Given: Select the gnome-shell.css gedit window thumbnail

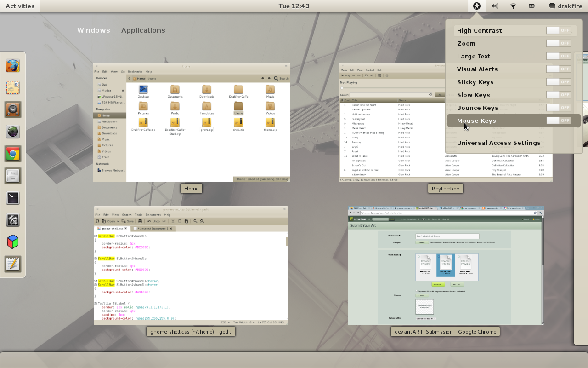Looking at the screenshot, I should click(191, 265).
